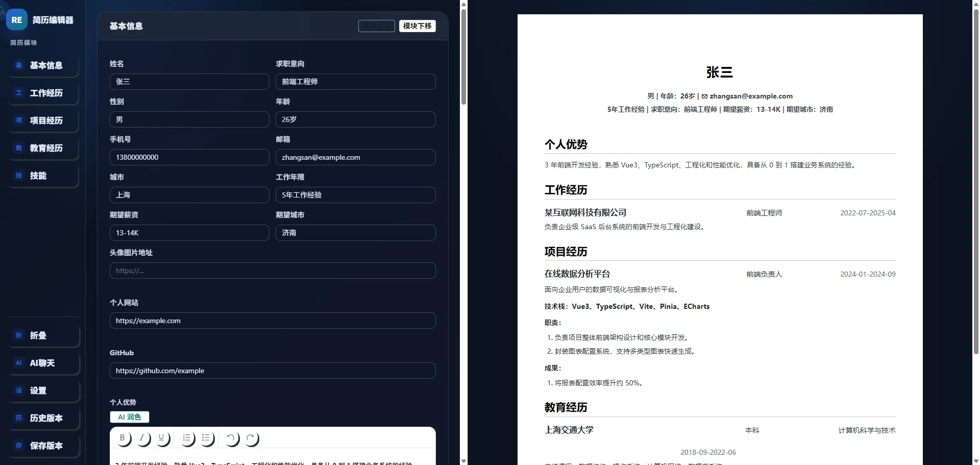Toggle bold formatting in 个人优势 editor
980x465 pixels.
(122, 438)
